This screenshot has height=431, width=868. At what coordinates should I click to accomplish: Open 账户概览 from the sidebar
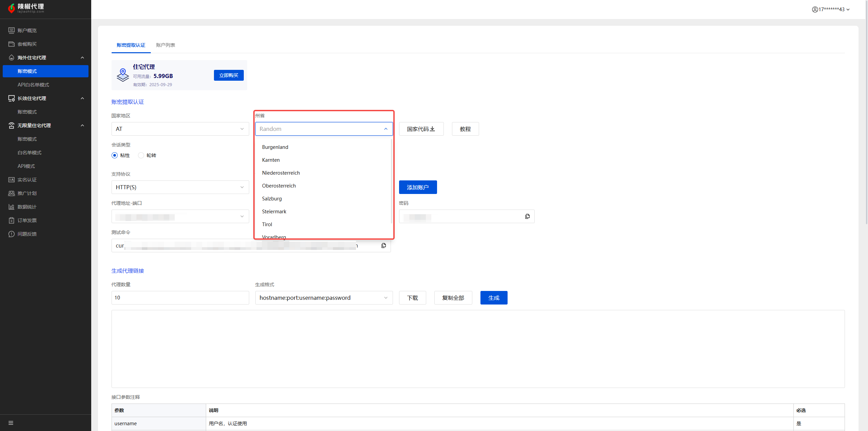[27, 31]
